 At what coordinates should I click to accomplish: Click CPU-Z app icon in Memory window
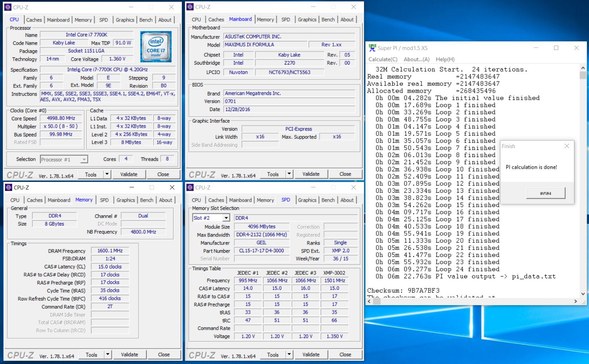(8, 187)
